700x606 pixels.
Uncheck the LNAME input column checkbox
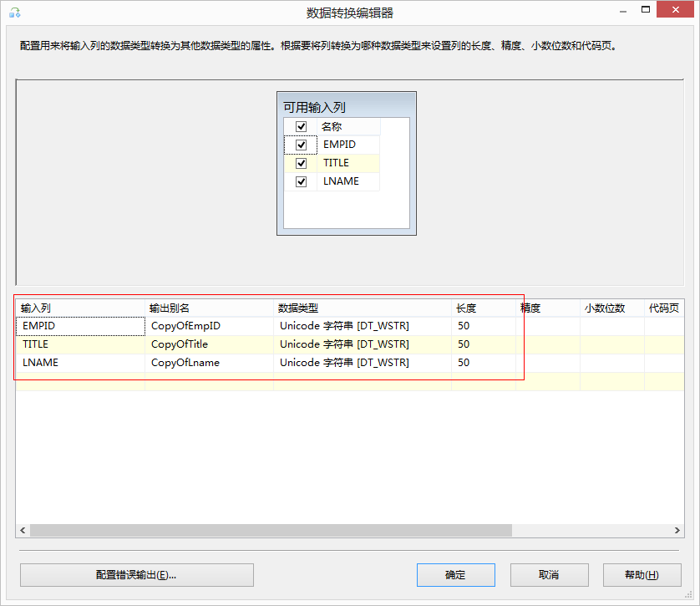(301, 181)
